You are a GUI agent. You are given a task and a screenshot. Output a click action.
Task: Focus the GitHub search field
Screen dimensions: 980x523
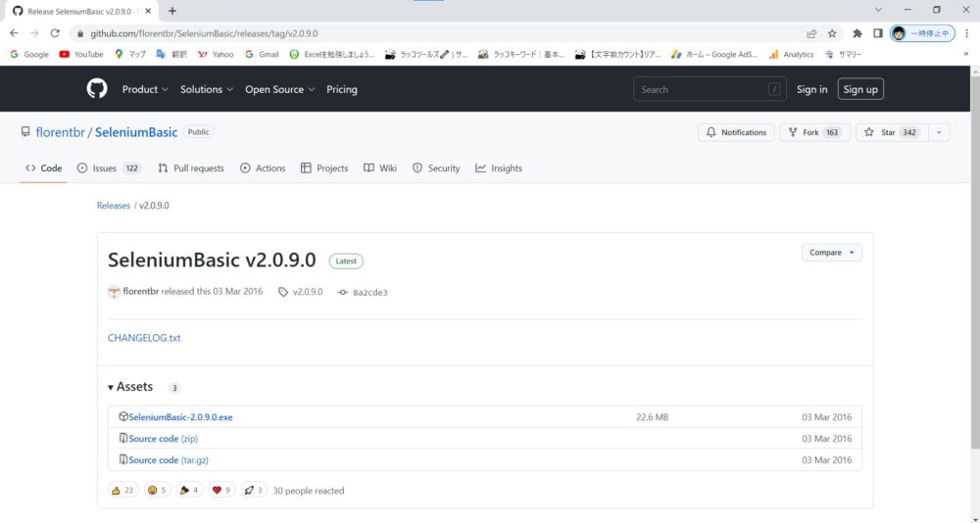click(x=710, y=89)
